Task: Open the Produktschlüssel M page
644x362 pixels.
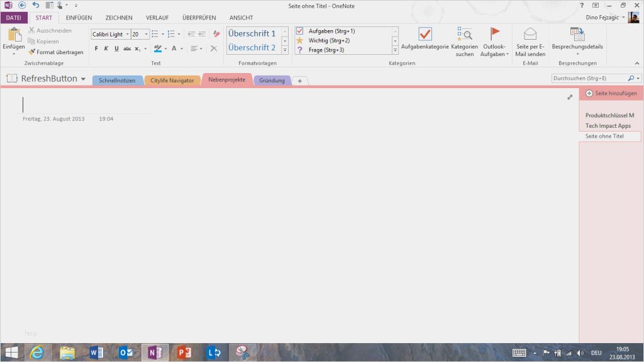Action: click(610, 115)
